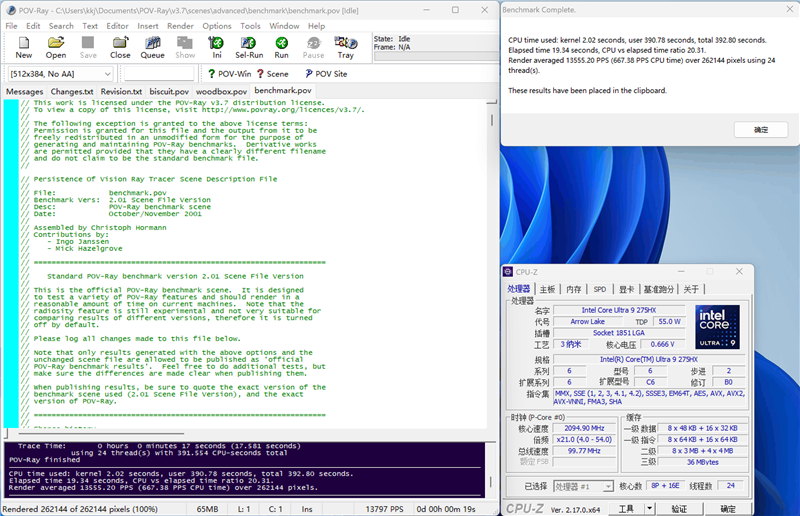800x516 pixels.
Task: Open the render Queue
Action: pyautogui.click(x=153, y=47)
